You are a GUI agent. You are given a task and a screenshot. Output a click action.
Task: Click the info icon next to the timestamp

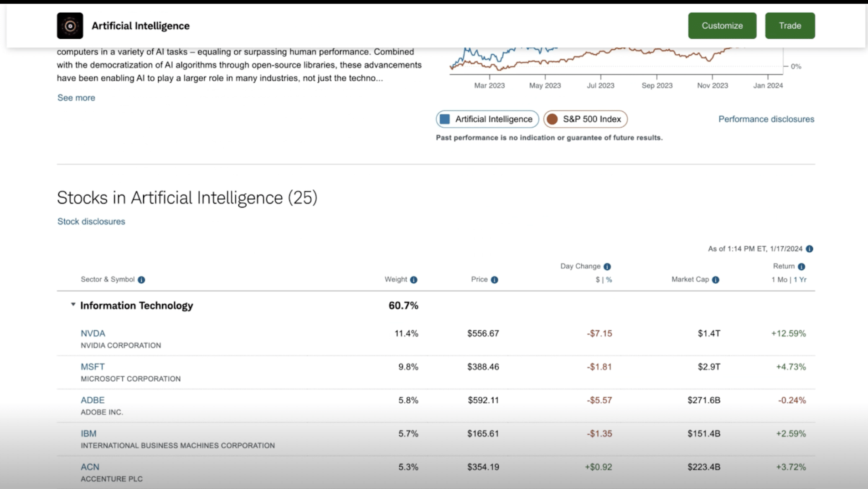point(810,249)
